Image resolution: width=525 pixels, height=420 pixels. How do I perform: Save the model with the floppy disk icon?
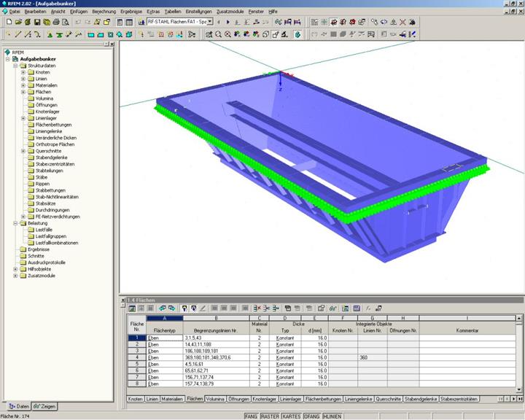tap(37, 22)
